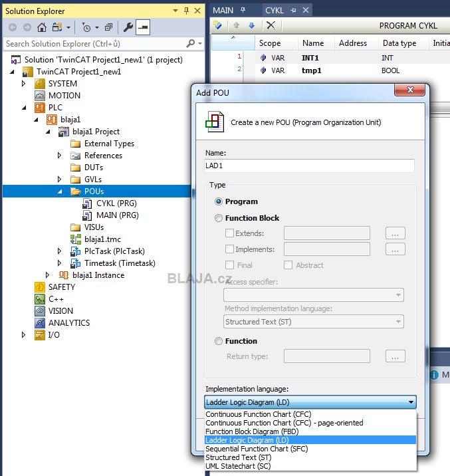Viewport: 450px width, 476px height.
Task: Select the Program radio button
Action: (x=219, y=201)
